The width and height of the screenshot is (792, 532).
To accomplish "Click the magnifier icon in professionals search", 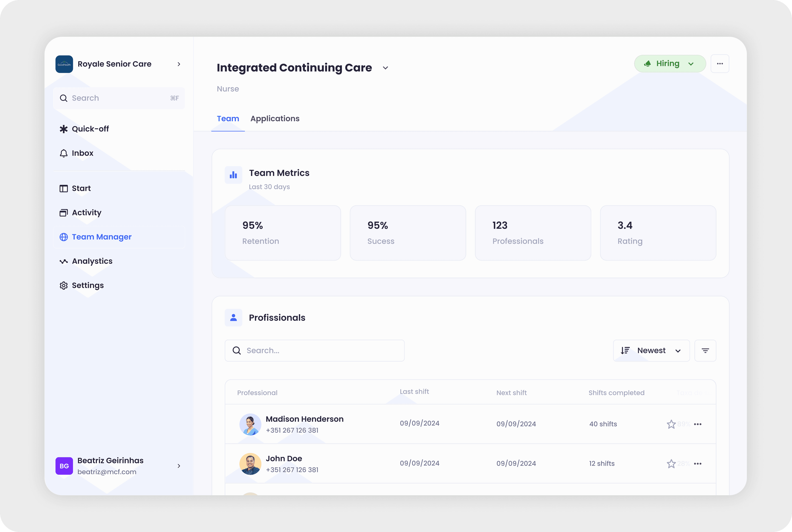I will 237,350.
